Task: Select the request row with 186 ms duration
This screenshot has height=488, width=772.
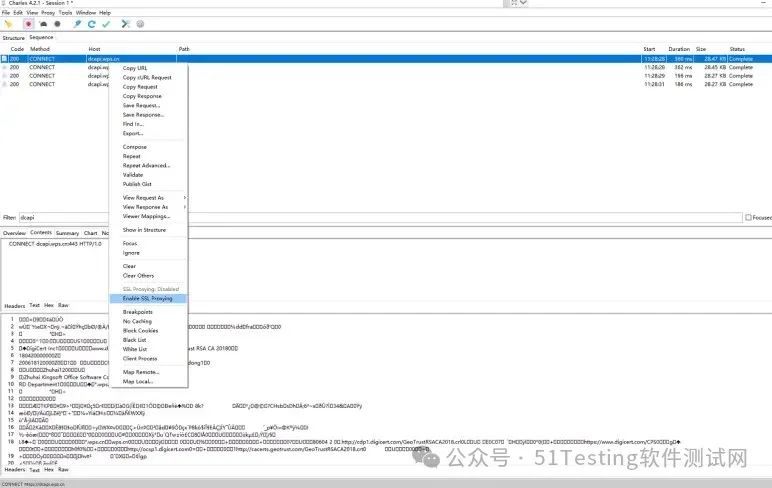Action: click(386, 84)
